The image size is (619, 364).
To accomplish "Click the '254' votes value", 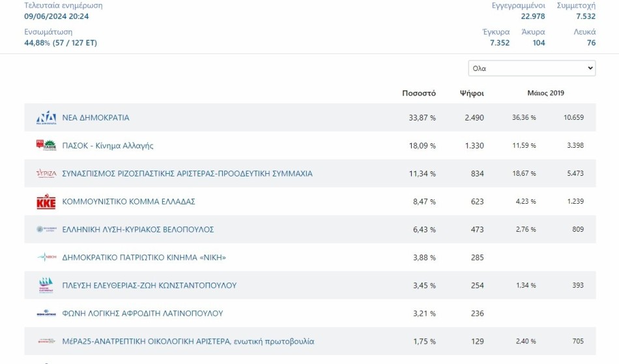I will [x=477, y=285].
